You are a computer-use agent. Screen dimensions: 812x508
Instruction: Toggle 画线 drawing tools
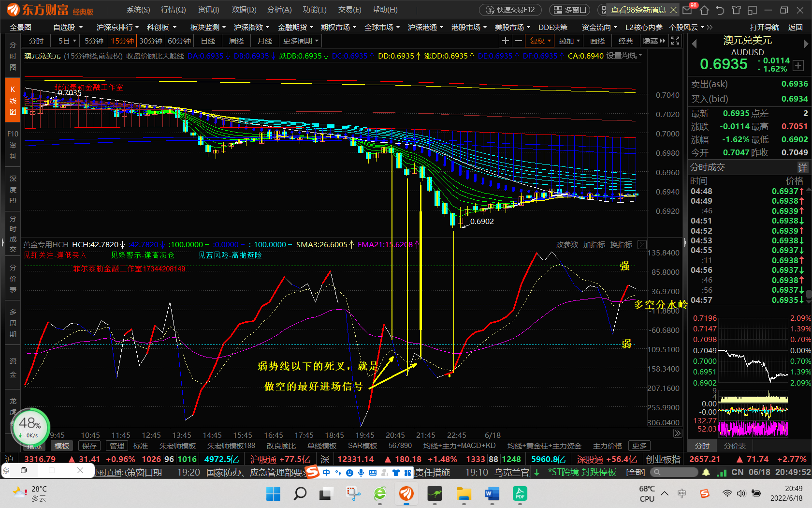(597, 41)
